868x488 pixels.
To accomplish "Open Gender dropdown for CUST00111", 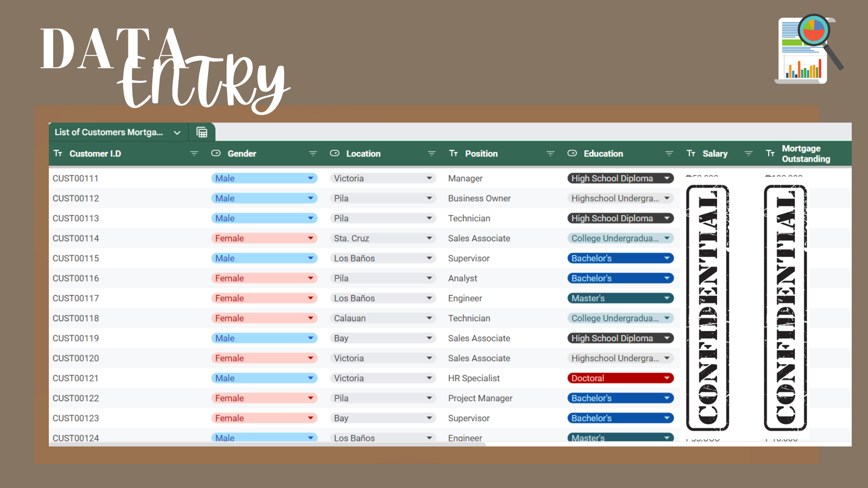I will point(311,178).
